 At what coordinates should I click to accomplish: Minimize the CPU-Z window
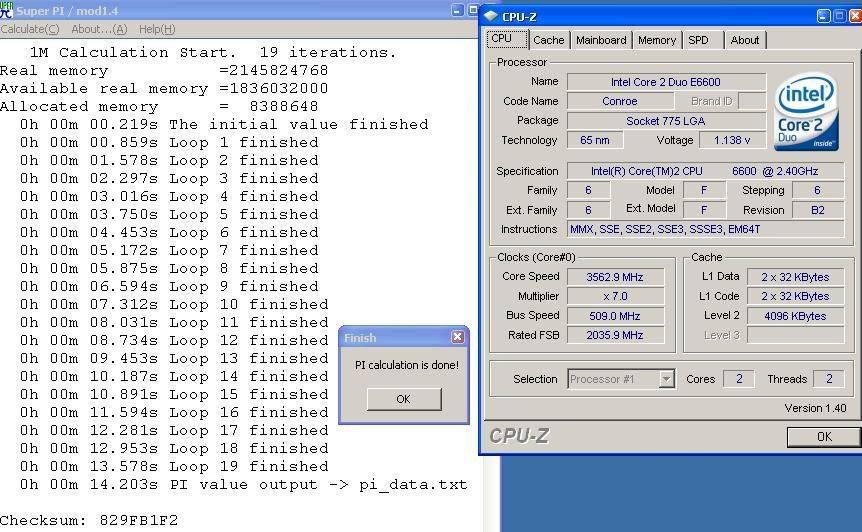[x=823, y=16]
